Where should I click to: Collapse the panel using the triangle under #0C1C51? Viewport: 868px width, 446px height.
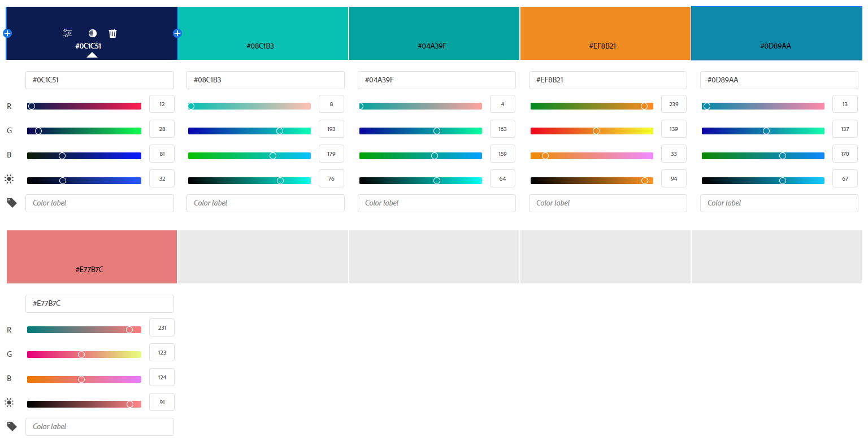click(92, 55)
